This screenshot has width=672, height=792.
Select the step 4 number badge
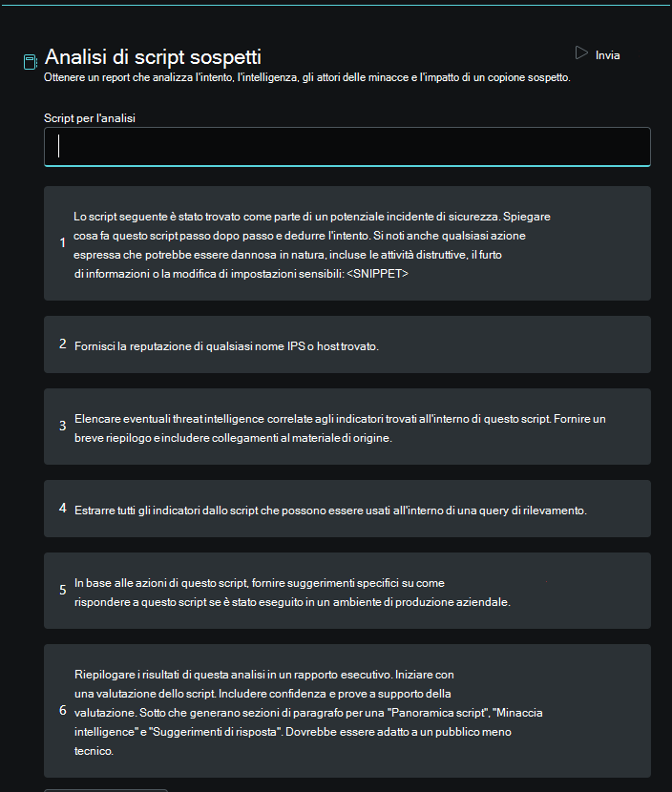[63, 508]
